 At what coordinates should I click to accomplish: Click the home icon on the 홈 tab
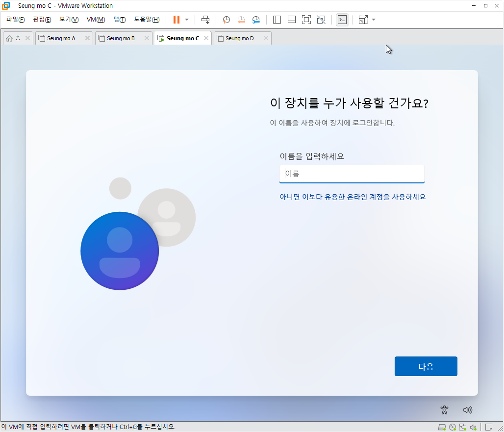[9, 38]
